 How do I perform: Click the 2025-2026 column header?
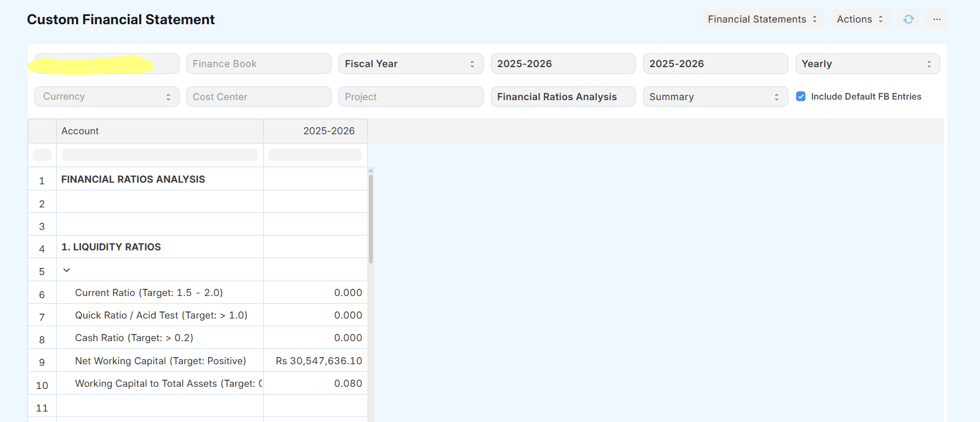tap(328, 131)
